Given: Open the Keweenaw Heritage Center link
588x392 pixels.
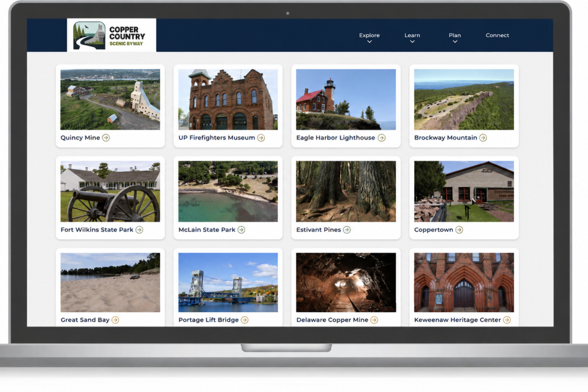Looking at the screenshot, I should pos(458,320).
